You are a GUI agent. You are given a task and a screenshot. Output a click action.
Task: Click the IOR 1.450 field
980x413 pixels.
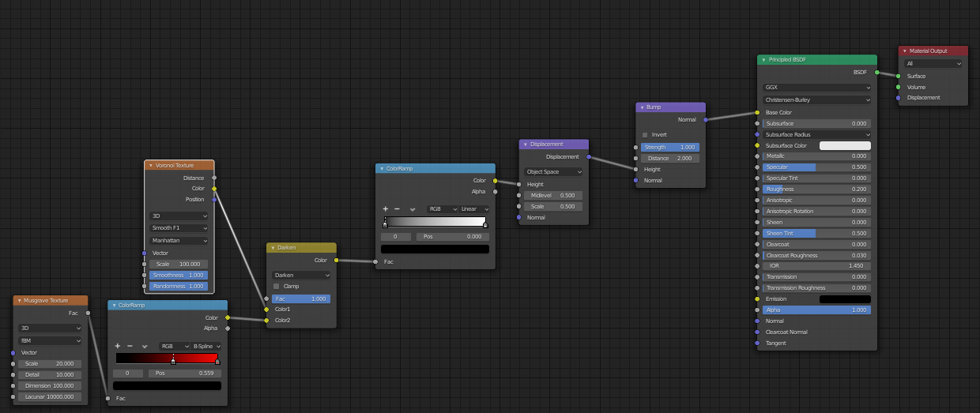coord(817,266)
